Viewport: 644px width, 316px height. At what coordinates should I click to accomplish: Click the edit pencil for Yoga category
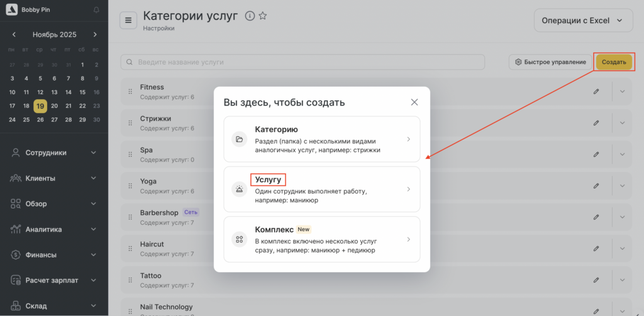[596, 186]
